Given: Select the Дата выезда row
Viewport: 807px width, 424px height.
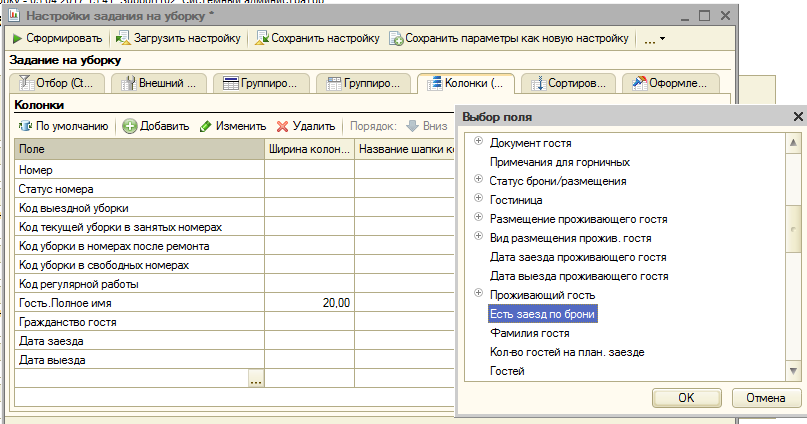Looking at the screenshot, I should [x=139, y=360].
